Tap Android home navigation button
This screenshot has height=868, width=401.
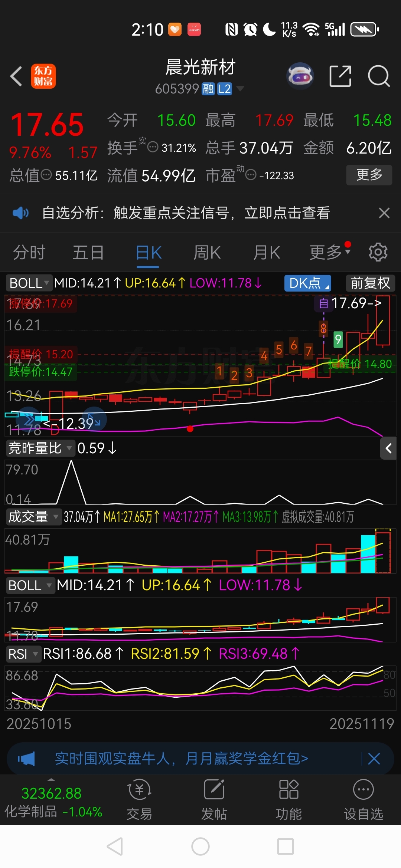click(200, 846)
